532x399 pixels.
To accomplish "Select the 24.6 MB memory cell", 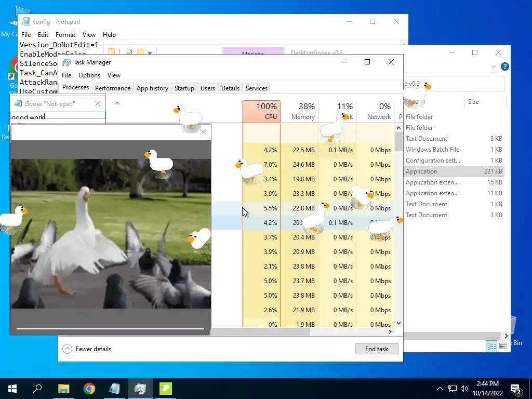I will tap(300, 165).
